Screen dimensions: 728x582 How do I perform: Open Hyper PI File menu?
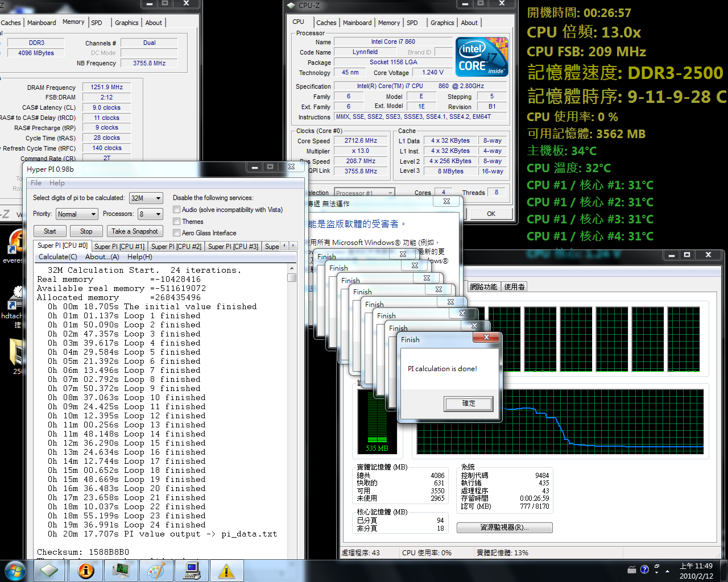[x=36, y=183]
